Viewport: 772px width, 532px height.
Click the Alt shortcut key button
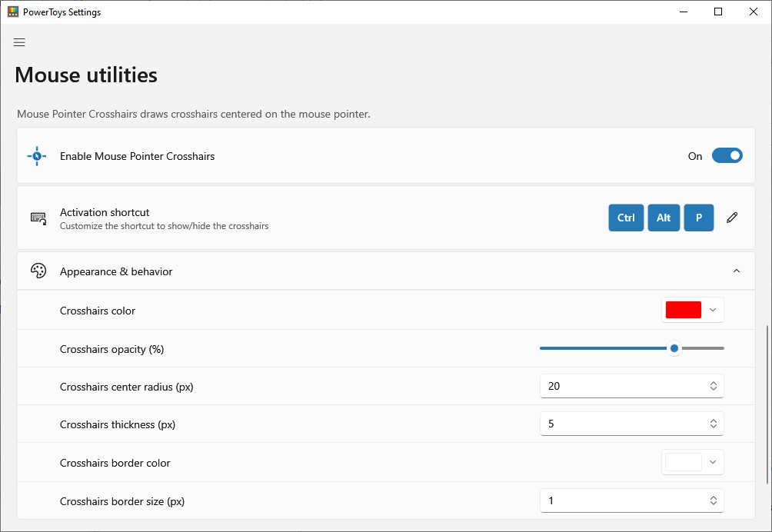[x=664, y=218]
